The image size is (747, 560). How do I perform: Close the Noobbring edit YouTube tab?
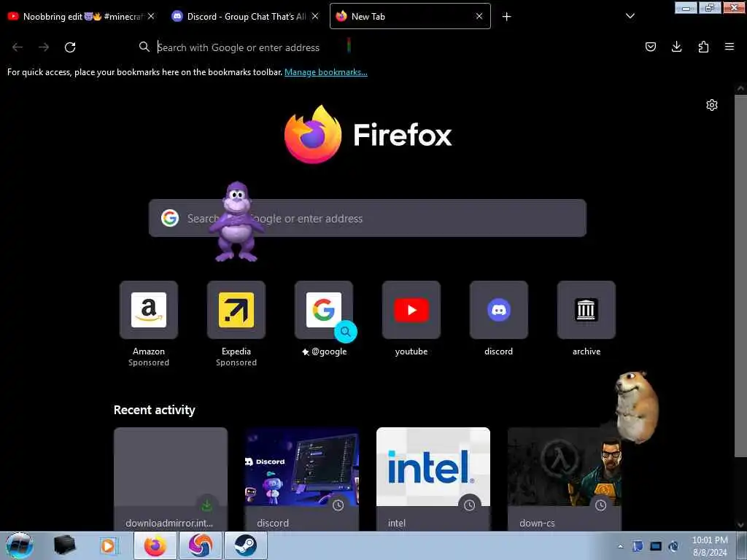[151, 16]
